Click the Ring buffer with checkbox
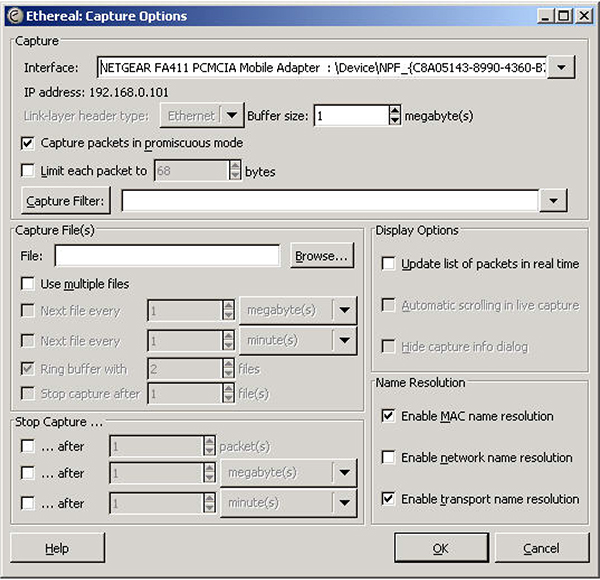 point(28,369)
